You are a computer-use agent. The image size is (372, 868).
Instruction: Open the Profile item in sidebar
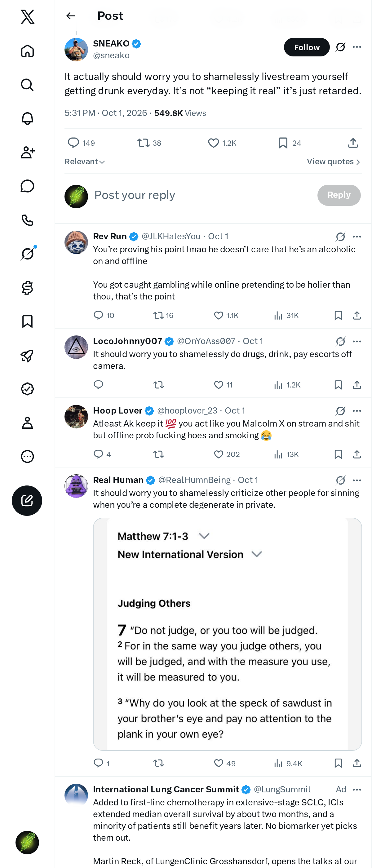[x=27, y=423]
